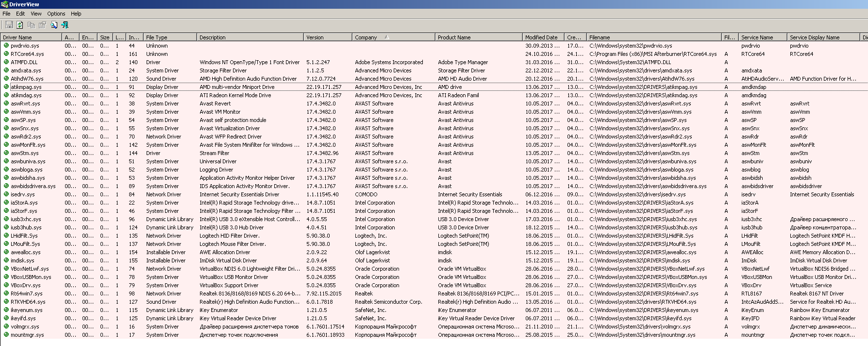Sort by the Product Name column header
The height and width of the screenshot is (346, 868).
478,37
